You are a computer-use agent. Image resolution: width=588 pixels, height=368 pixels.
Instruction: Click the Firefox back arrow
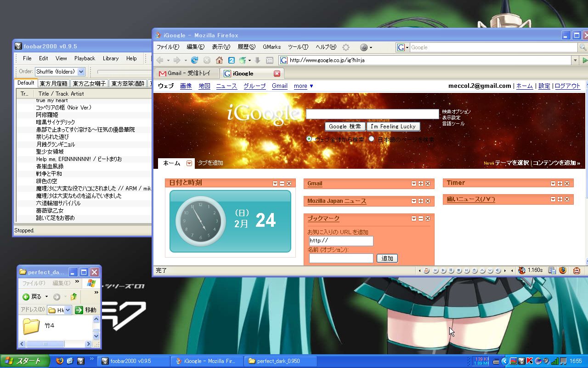coord(160,60)
